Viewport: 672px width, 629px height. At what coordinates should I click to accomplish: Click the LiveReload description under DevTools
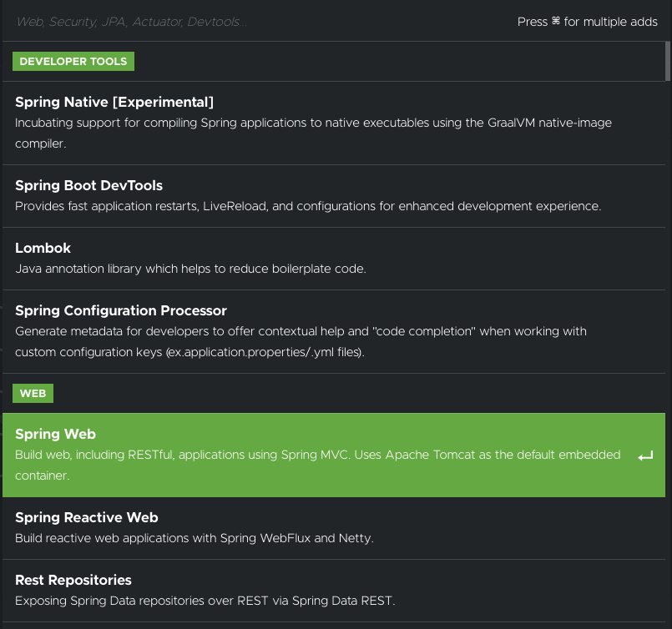tap(308, 206)
